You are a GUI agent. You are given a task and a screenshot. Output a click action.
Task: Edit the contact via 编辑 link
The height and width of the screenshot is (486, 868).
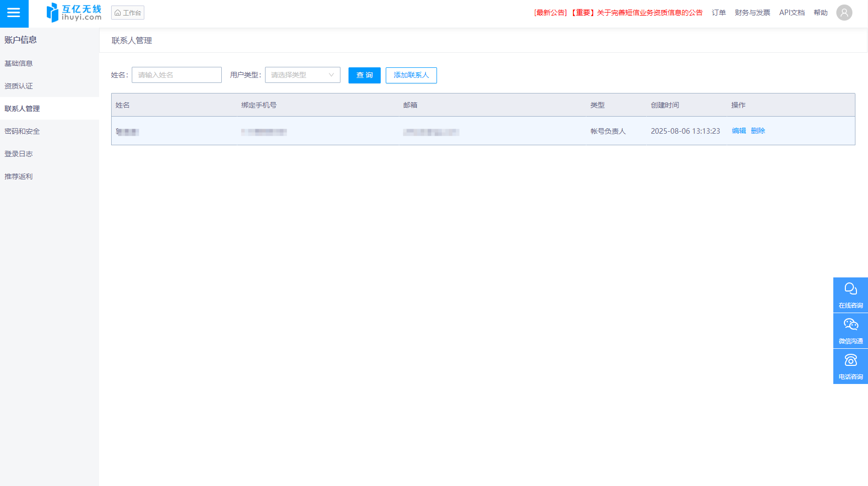click(738, 131)
